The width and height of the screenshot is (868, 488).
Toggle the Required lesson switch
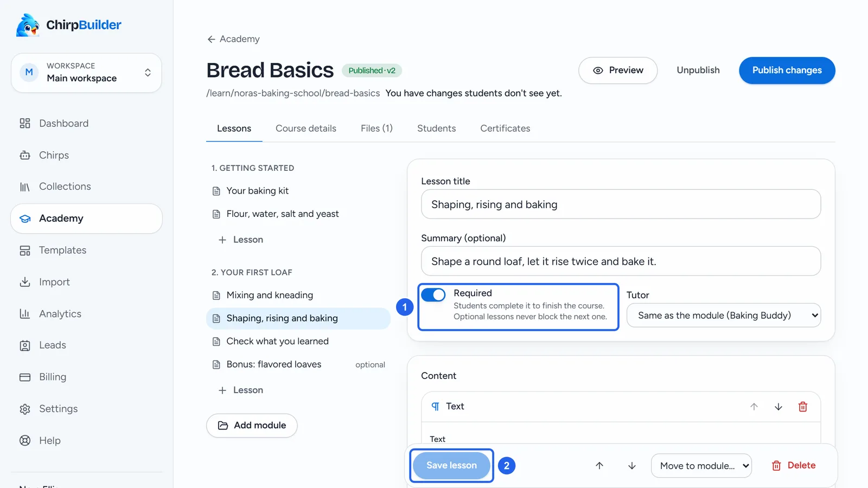pyautogui.click(x=433, y=294)
